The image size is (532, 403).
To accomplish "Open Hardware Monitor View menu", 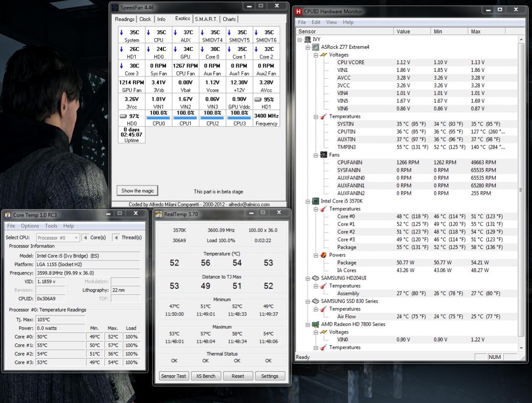I will 331,22.
